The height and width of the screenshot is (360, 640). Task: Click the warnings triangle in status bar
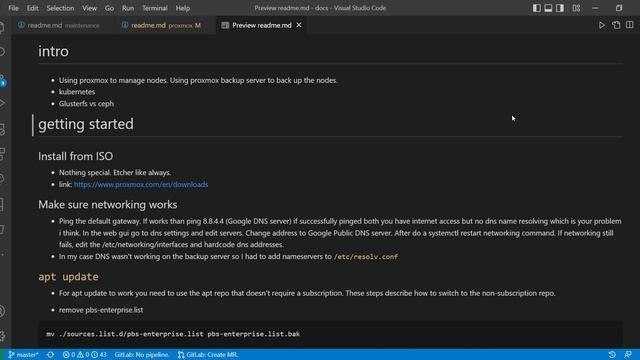point(80,355)
